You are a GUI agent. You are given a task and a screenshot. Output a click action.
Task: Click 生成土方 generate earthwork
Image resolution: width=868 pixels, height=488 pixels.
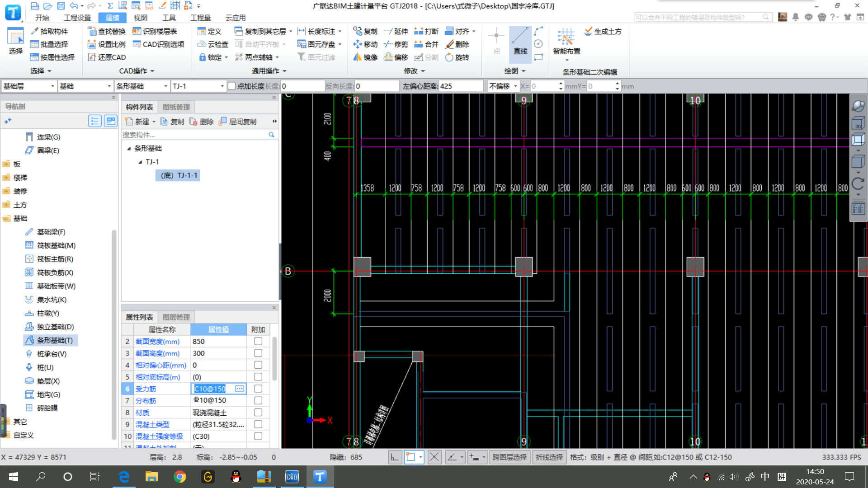click(603, 31)
